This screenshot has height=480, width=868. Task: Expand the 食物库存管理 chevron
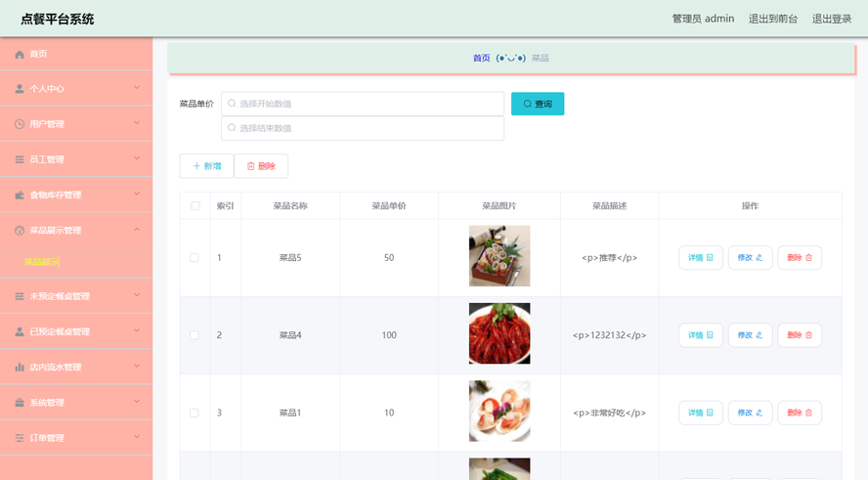(x=137, y=194)
